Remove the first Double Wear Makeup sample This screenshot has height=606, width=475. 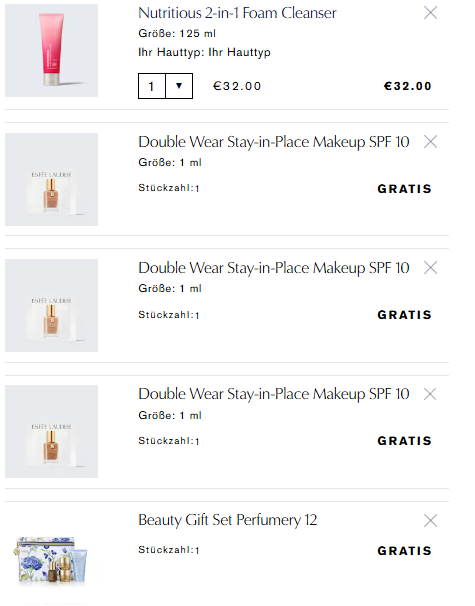tap(430, 142)
